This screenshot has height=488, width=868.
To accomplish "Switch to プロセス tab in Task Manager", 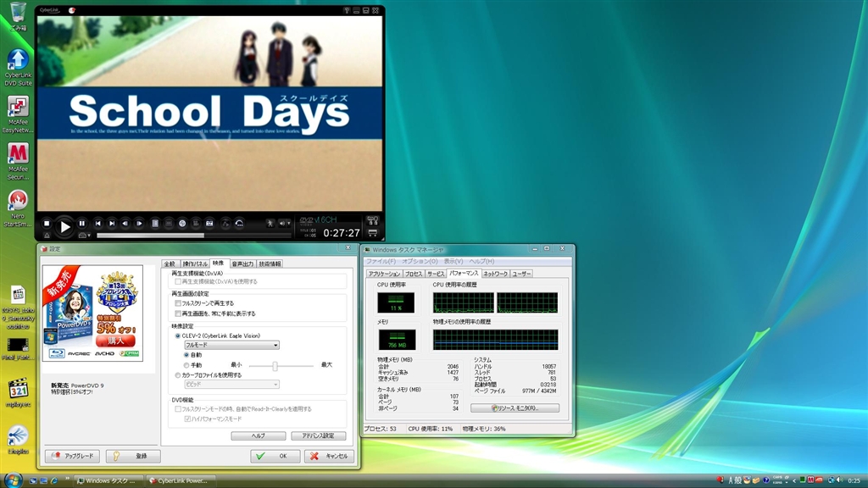I will pyautogui.click(x=414, y=274).
